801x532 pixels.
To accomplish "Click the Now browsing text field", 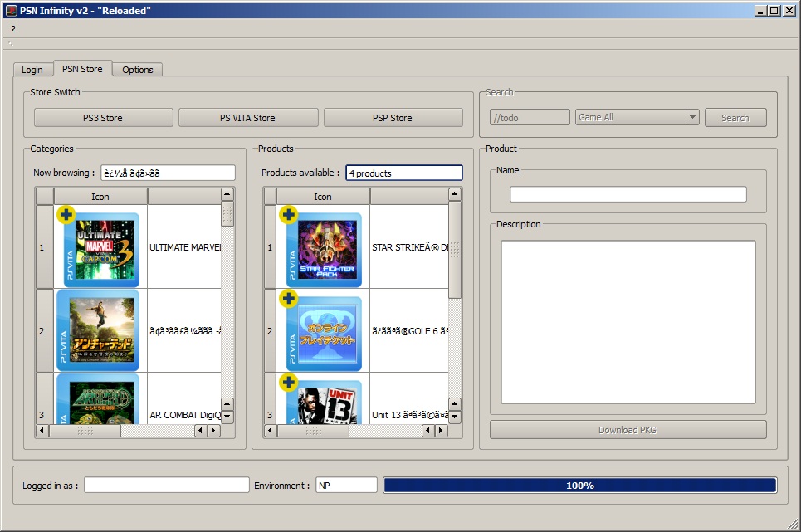I will coord(168,173).
